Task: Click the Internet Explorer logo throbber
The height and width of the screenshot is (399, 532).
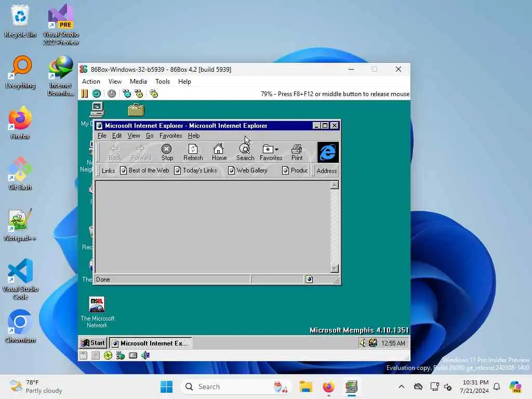Action: (x=328, y=152)
